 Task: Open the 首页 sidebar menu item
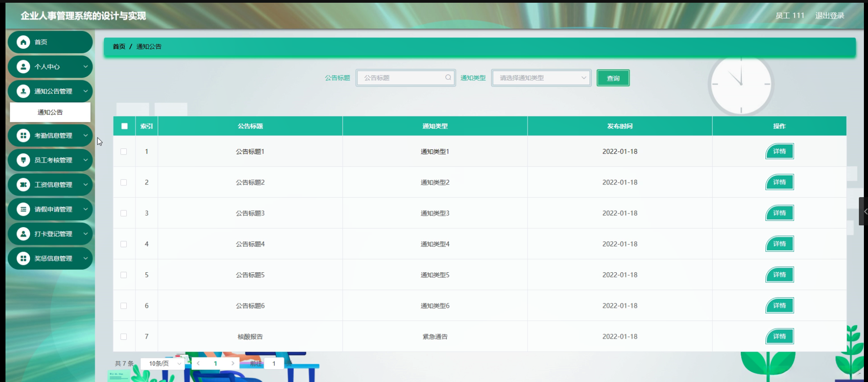coord(50,42)
